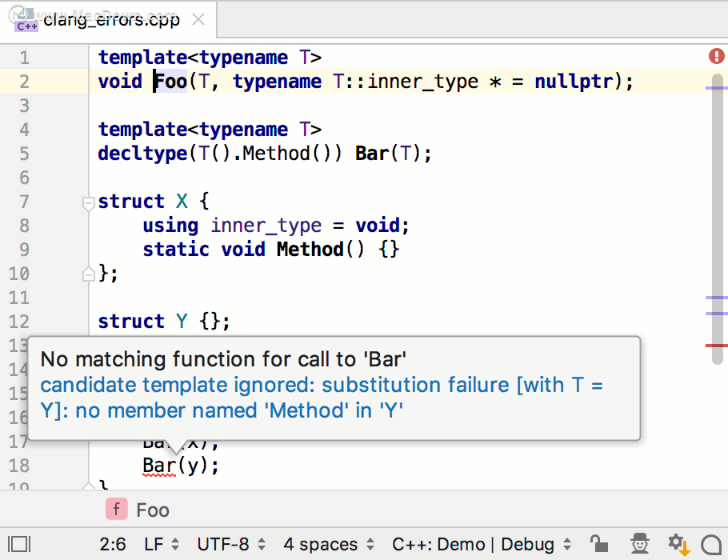Collapse the struct X fold marker

click(88, 202)
